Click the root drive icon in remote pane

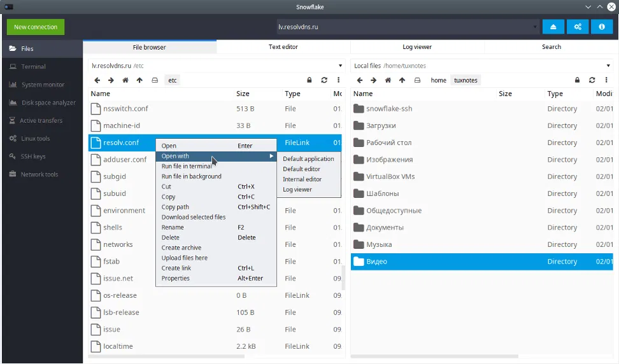(x=155, y=80)
